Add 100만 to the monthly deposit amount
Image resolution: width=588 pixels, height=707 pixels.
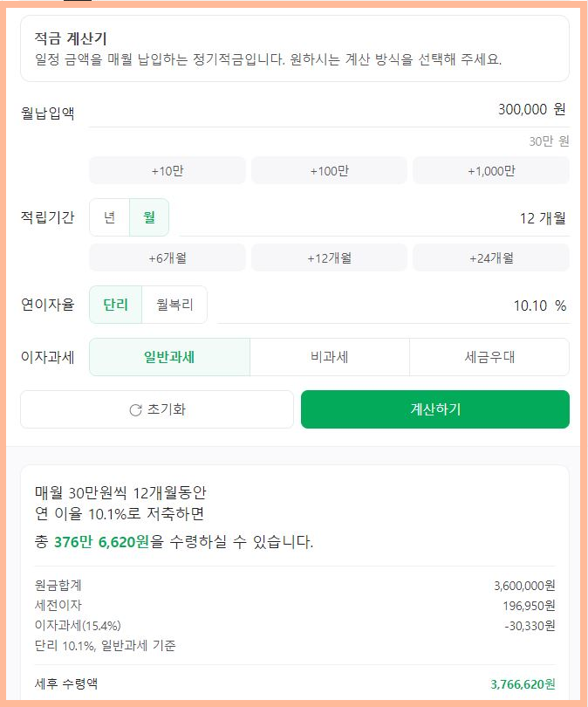pos(329,170)
